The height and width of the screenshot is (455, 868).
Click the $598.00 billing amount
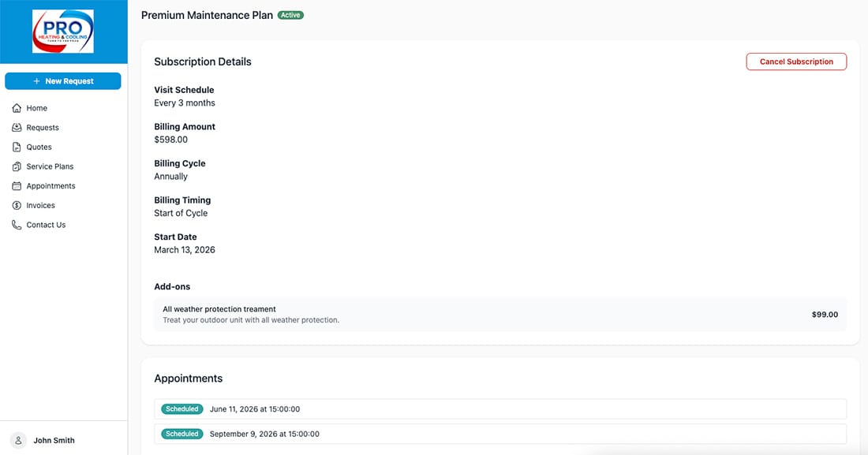coord(170,140)
